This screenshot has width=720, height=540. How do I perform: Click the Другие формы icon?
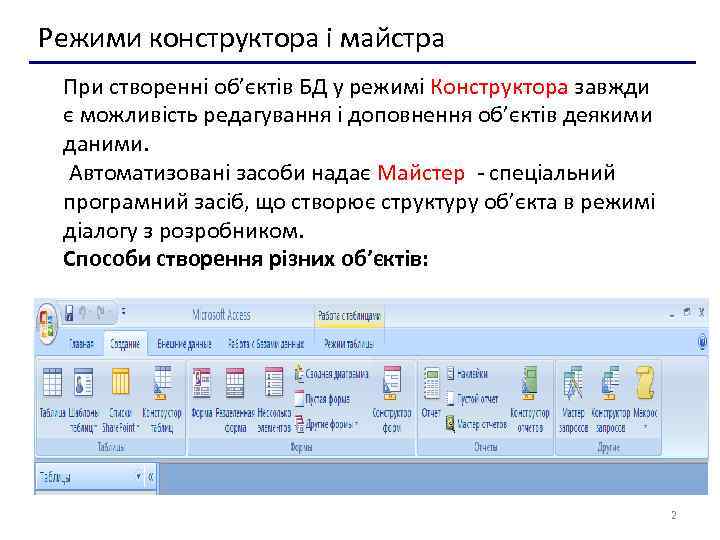pyautogui.click(x=299, y=424)
